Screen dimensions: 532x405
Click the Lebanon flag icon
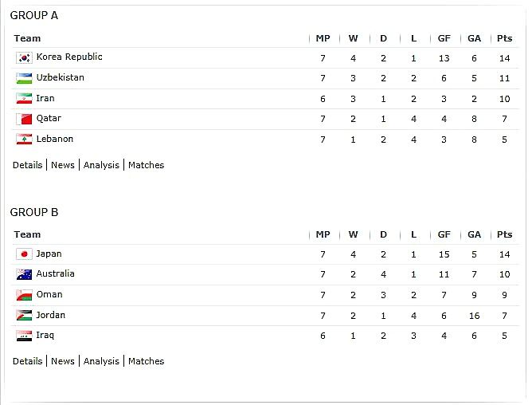[x=24, y=139]
